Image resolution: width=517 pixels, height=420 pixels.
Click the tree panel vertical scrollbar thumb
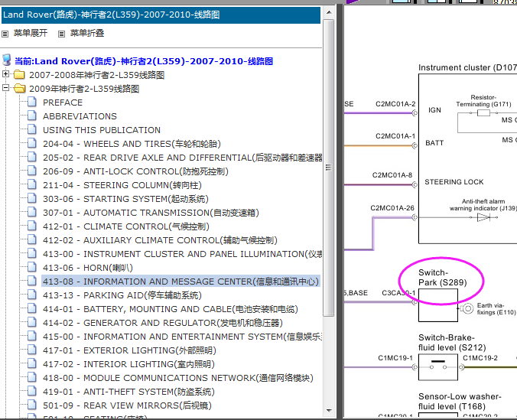point(329,168)
